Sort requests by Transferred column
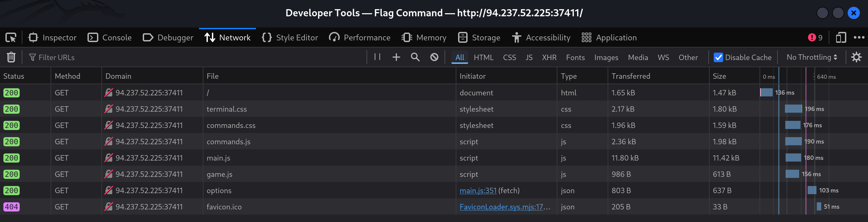Viewport: 868px width, 222px height. [x=658, y=76]
